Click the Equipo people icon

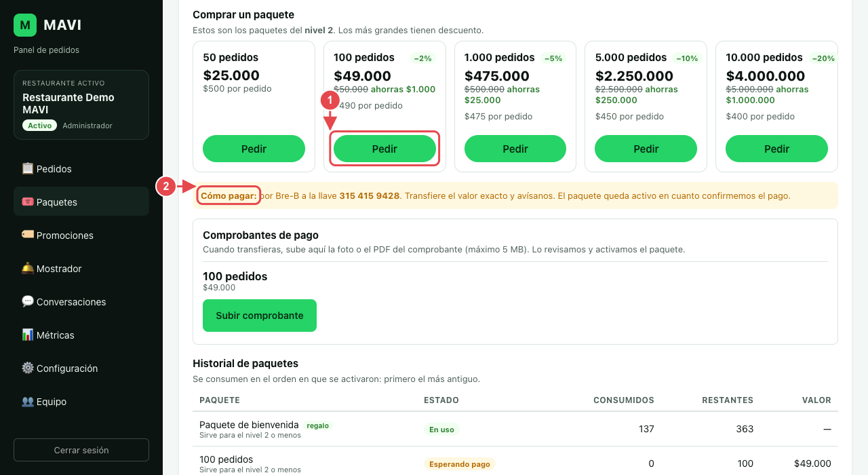pos(28,401)
